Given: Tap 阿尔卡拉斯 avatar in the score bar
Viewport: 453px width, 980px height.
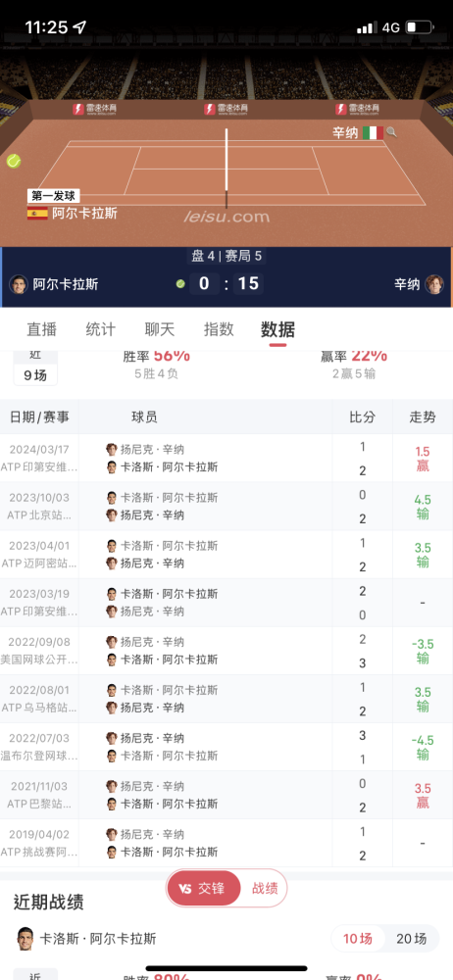Looking at the screenshot, I should pyautogui.click(x=19, y=284).
